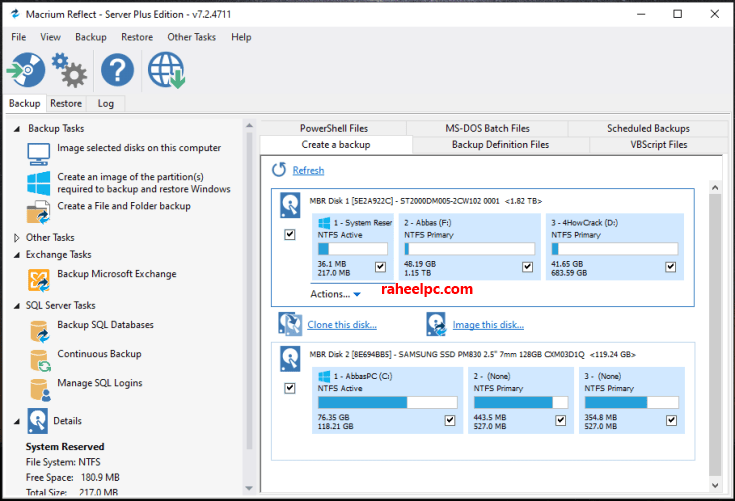Open the View menu
Image resolution: width=735 pixels, height=501 pixels.
pos(50,37)
